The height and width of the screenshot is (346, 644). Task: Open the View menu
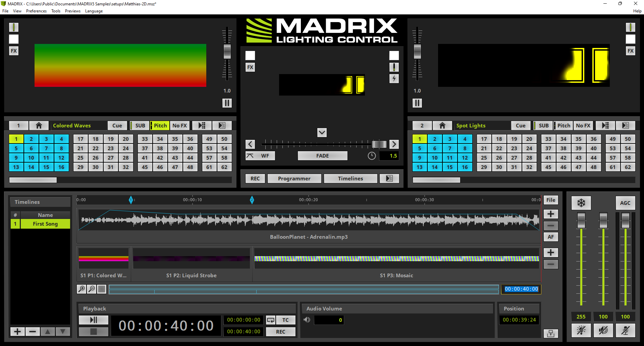tap(17, 11)
